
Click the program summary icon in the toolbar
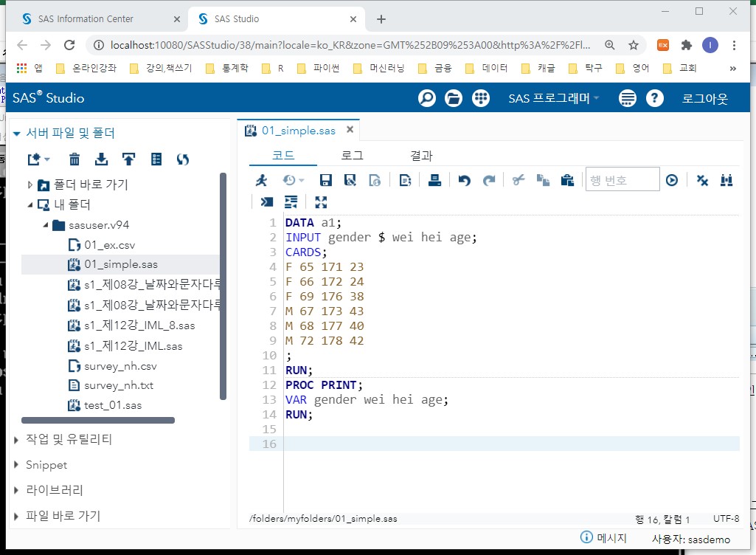[375, 181]
